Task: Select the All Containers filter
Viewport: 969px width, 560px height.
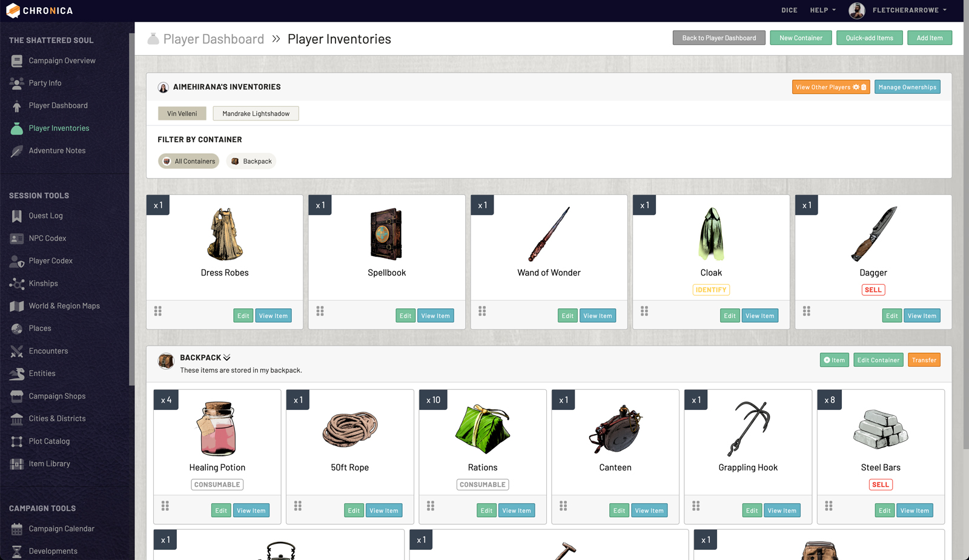Action: (189, 162)
